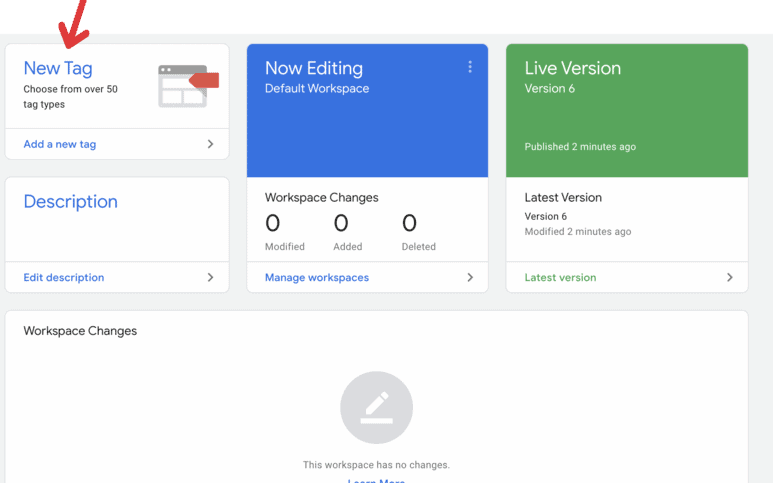
Task: Click the Deleted count label
Action: pyautogui.click(x=419, y=246)
